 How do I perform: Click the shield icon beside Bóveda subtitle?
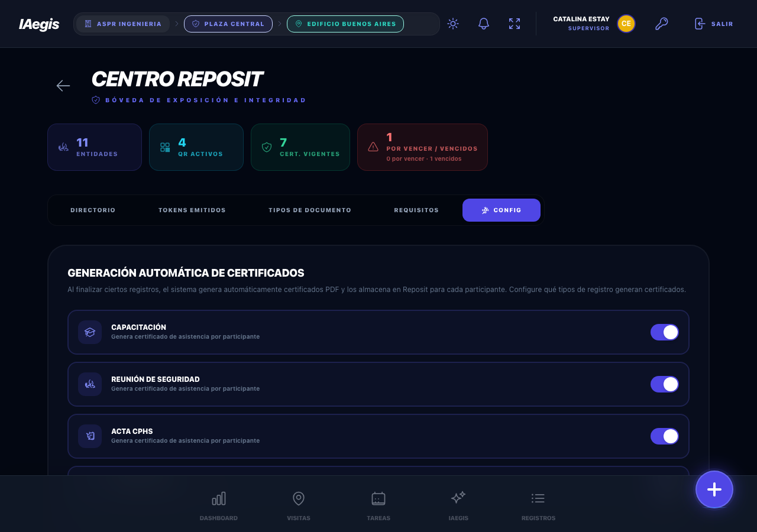tap(96, 100)
